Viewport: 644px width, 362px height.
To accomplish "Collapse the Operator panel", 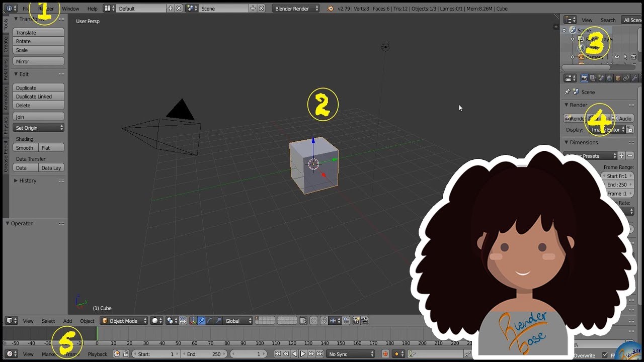I will pos(8,223).
